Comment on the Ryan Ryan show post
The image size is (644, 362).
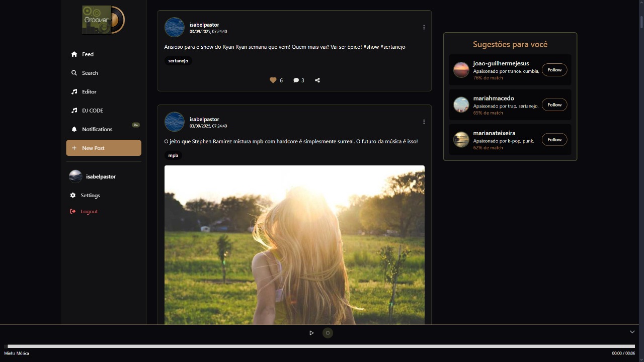click(296, 80)
